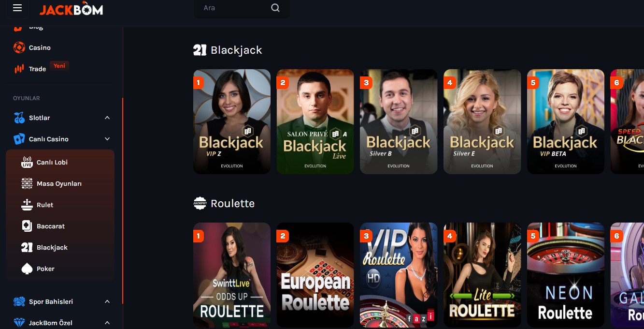Collapse the Spor Bahisleri chevron

click(107, 301)
